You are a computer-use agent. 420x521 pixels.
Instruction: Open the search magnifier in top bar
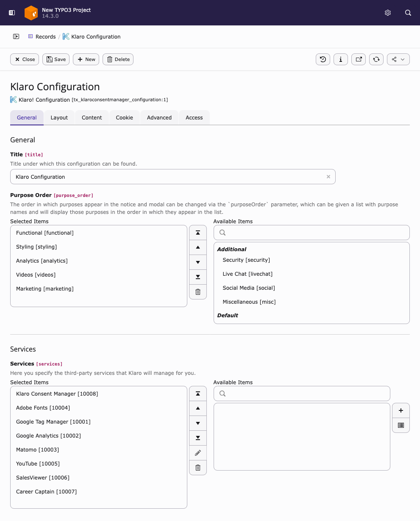coord(408,13)
